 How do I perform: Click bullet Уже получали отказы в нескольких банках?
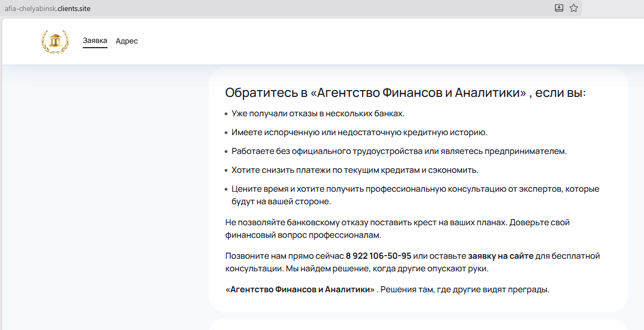318,113
